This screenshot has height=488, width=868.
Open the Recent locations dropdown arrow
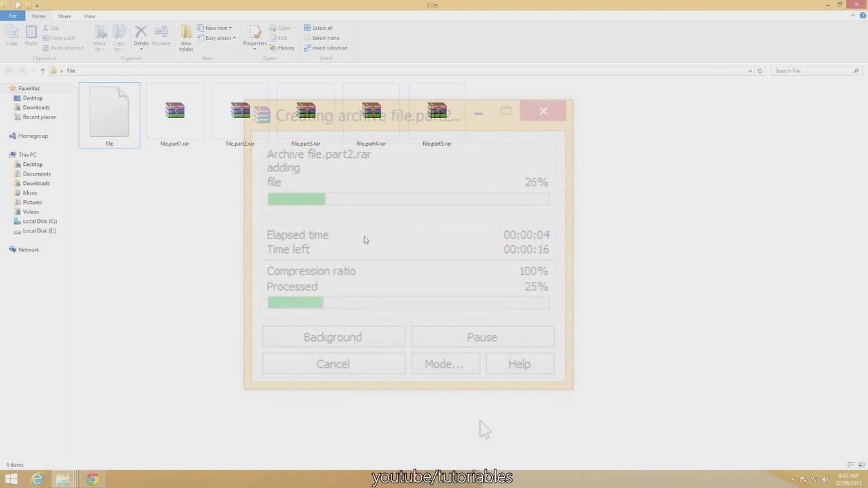[31, 70]
